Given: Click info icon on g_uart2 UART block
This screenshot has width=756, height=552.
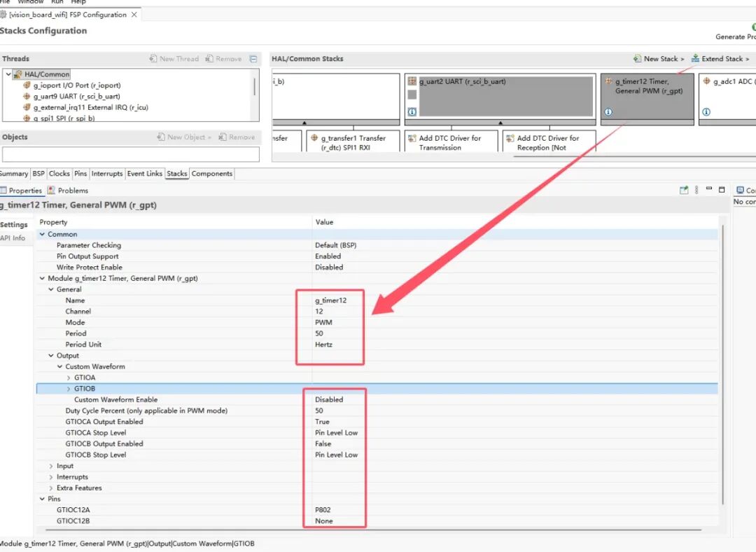Looking at the screenshot, I should 412,112.
